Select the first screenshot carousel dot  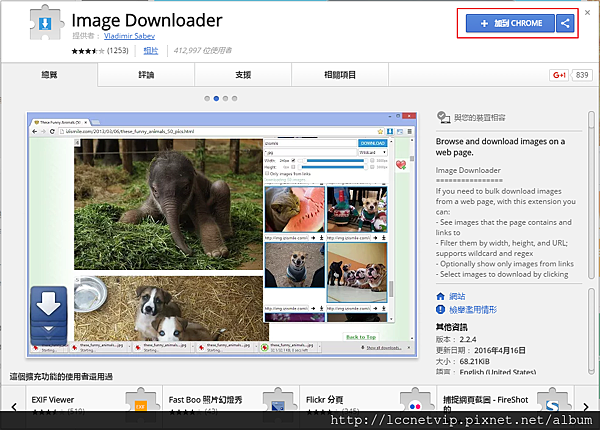click(x=207, y=98)
